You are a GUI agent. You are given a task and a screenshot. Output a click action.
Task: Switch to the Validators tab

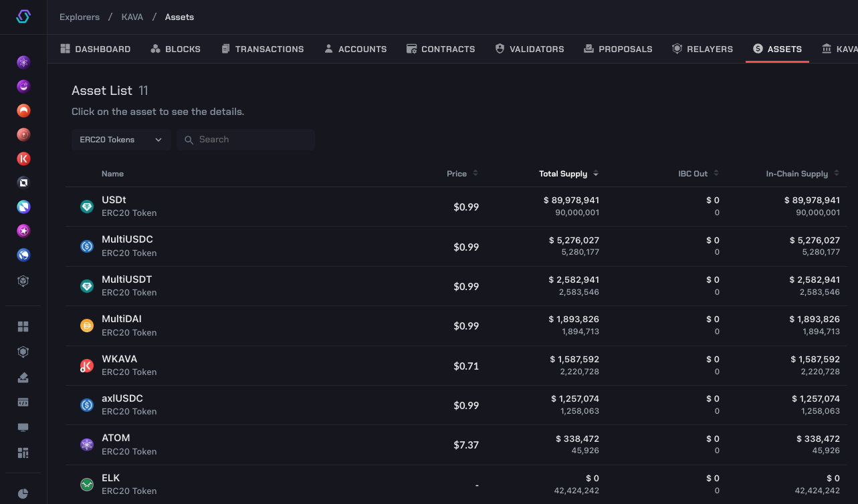[x=530, y=49]
